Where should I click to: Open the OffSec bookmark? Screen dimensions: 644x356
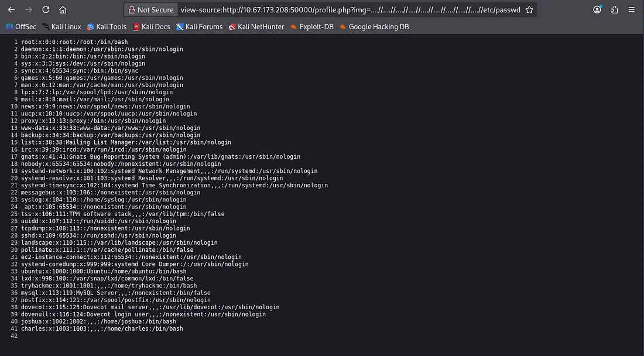[x=21, y=27]
